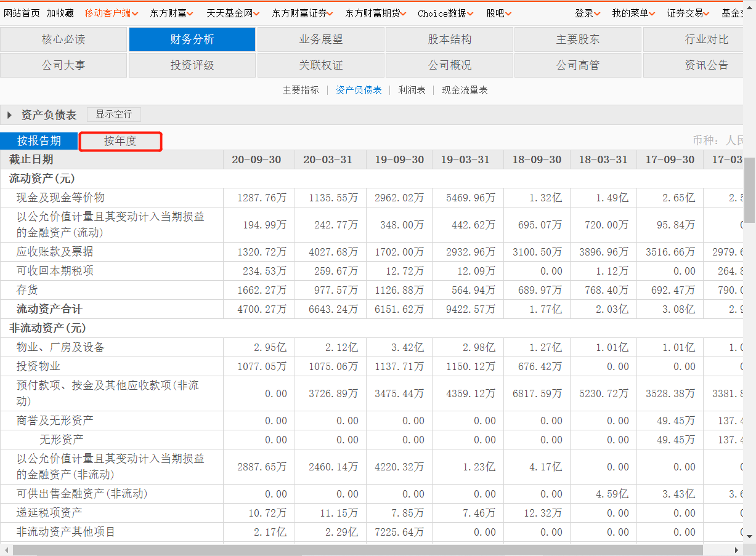Expand the Choice数据 menu
Image resolution: width=756 pixels, height=556 pixels.
pos(445,13)
